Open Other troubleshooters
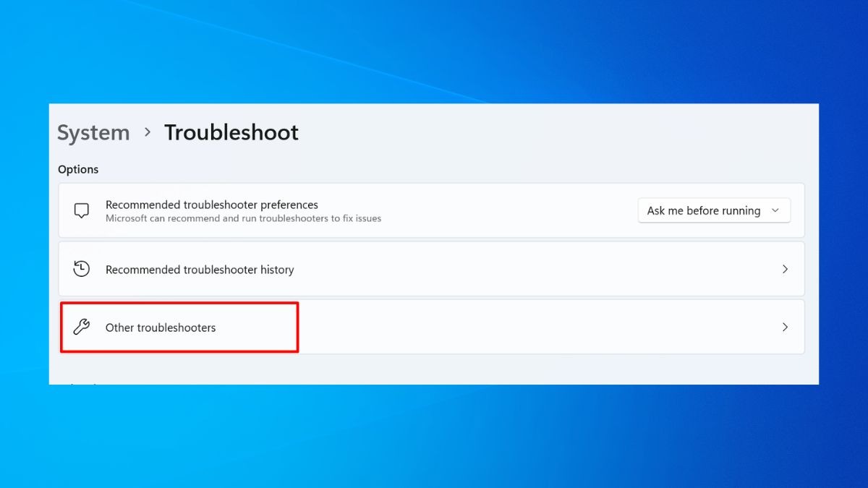 (431, 327)
